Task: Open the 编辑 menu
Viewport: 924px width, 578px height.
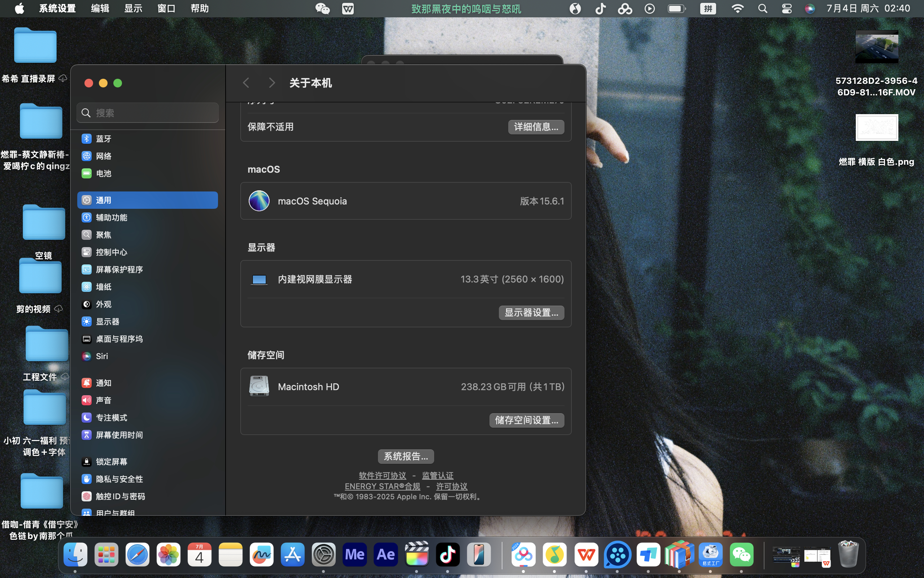Action: click(100, 8)
